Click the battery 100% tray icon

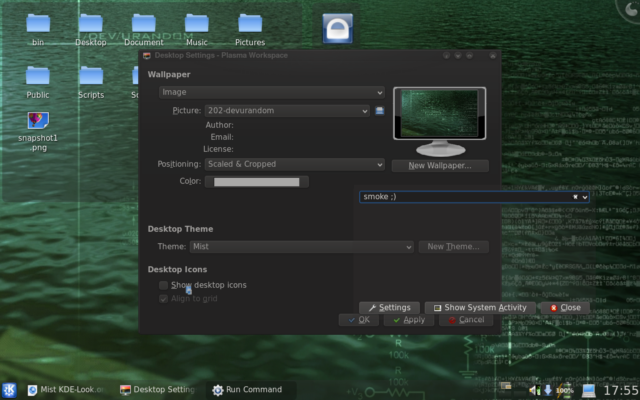pos(565,390)
